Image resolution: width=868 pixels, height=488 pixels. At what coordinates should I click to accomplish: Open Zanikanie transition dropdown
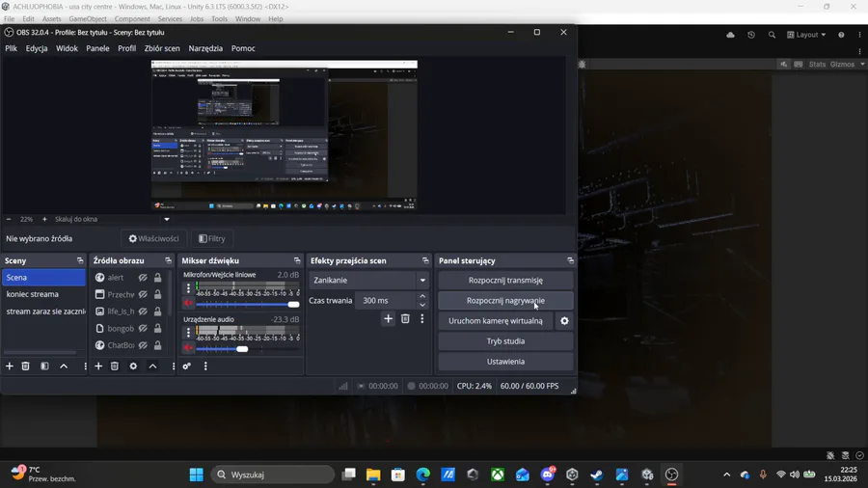pos(368,280)
